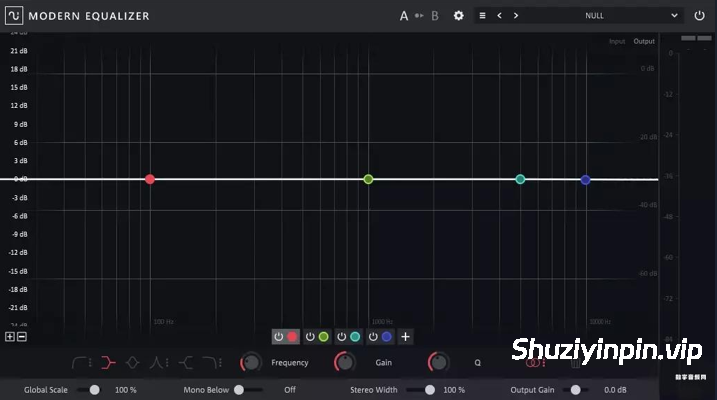This screenshot has height=400, width=717.
Task: Choose low-shelf filter shape
Action: (x=108, y=363)
